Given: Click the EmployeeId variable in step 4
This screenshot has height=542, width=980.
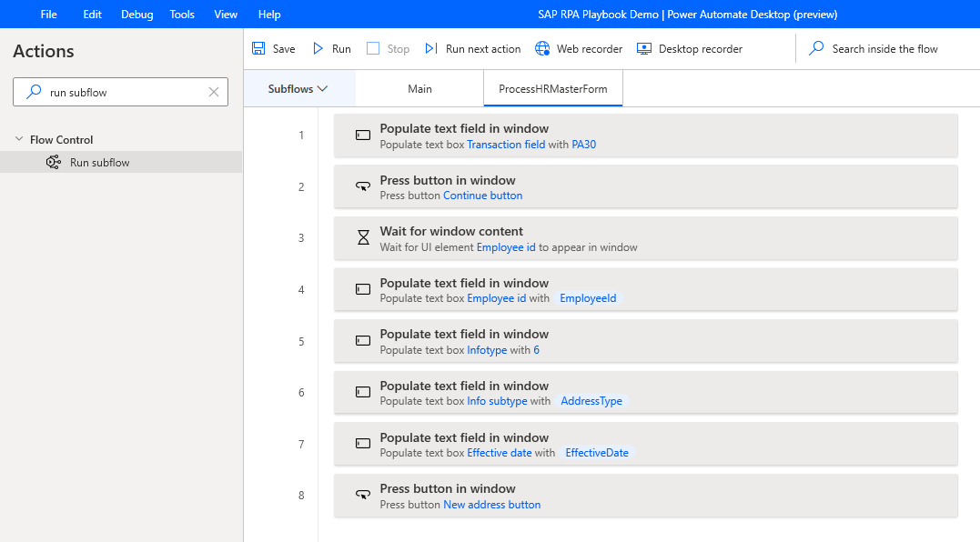Looking at the screenshot, I should pos(588,298).
